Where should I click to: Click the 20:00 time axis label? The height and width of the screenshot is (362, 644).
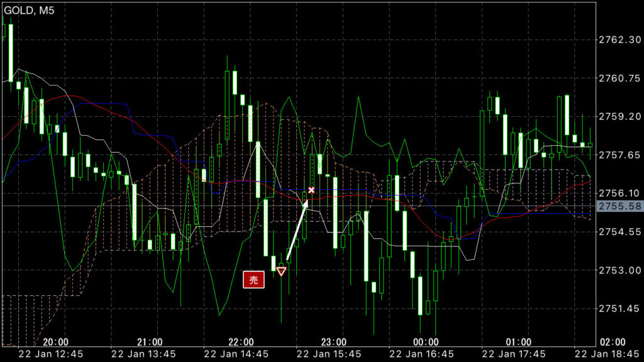point(55,342)
